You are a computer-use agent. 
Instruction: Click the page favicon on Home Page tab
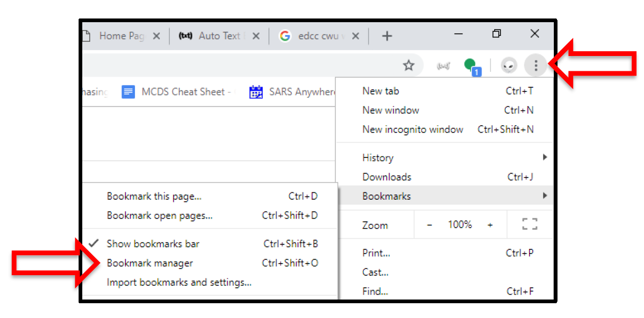(x=86, y=36)
